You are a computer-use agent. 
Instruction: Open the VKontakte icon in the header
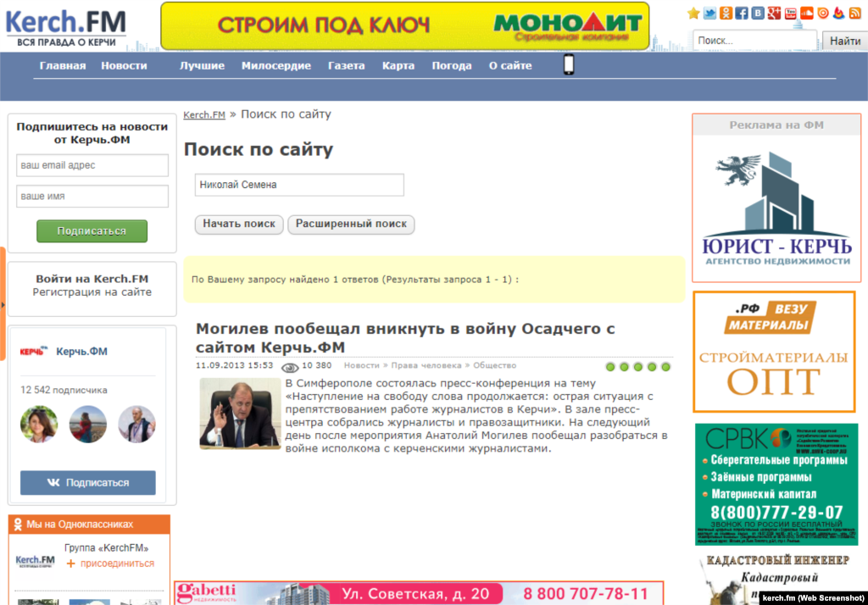759,13
